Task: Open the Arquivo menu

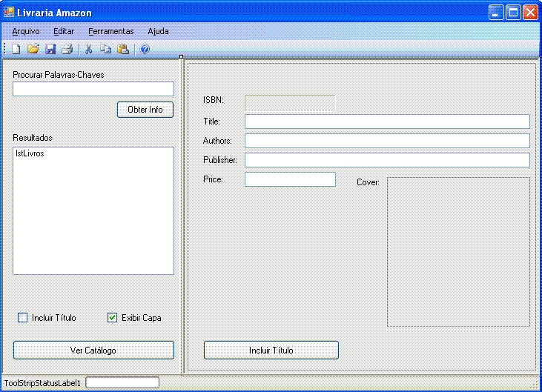Action: [26, 31]
